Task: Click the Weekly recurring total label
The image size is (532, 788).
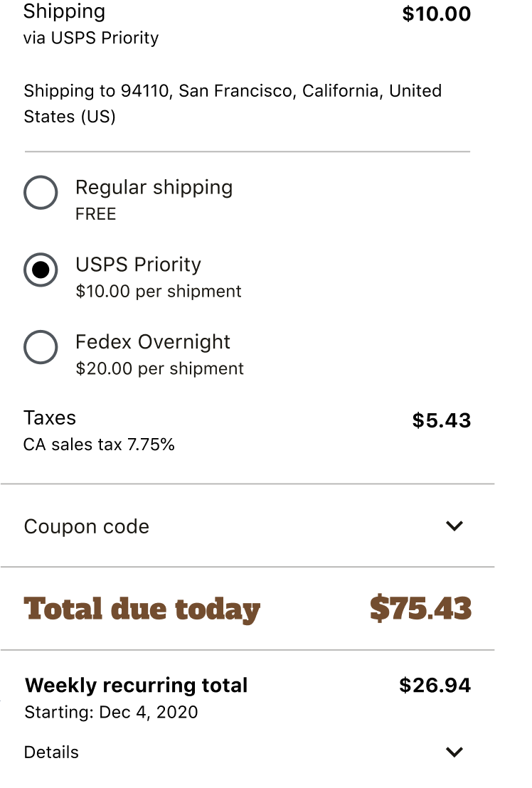Action: click(136, 685)
